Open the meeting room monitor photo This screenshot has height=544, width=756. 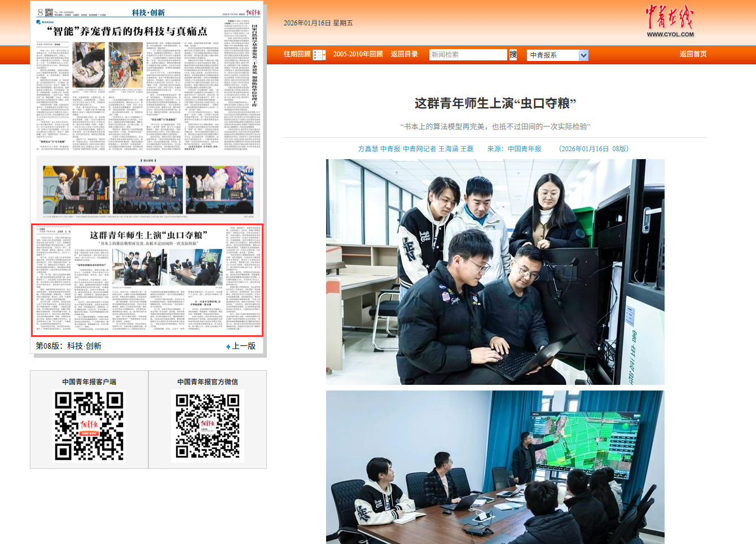pyautogui.click(x=495, y=467)
